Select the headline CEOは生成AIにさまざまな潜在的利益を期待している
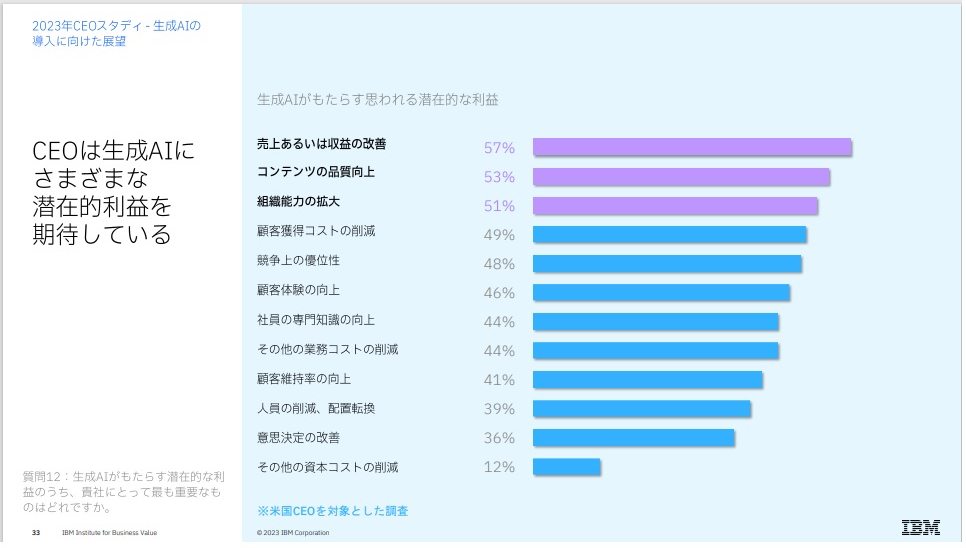Screen dimensions: 966x548 tap(114, 193)
